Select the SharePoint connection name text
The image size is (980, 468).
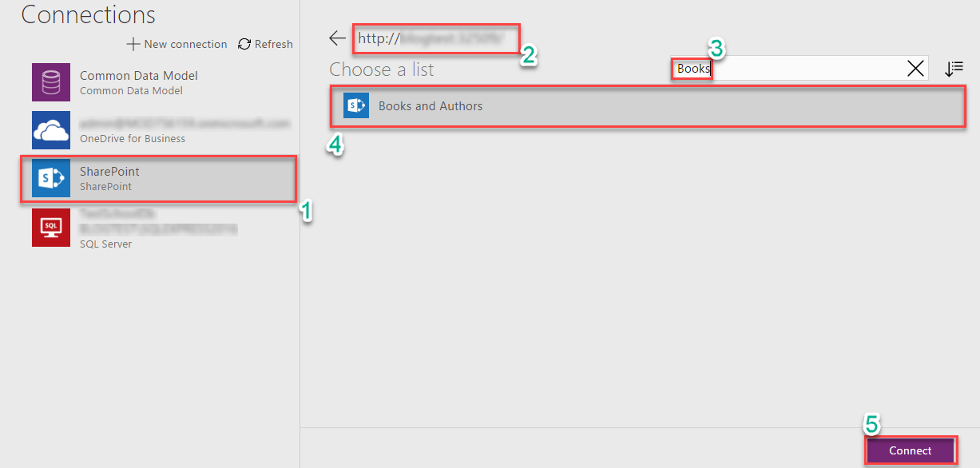point(109,172)
